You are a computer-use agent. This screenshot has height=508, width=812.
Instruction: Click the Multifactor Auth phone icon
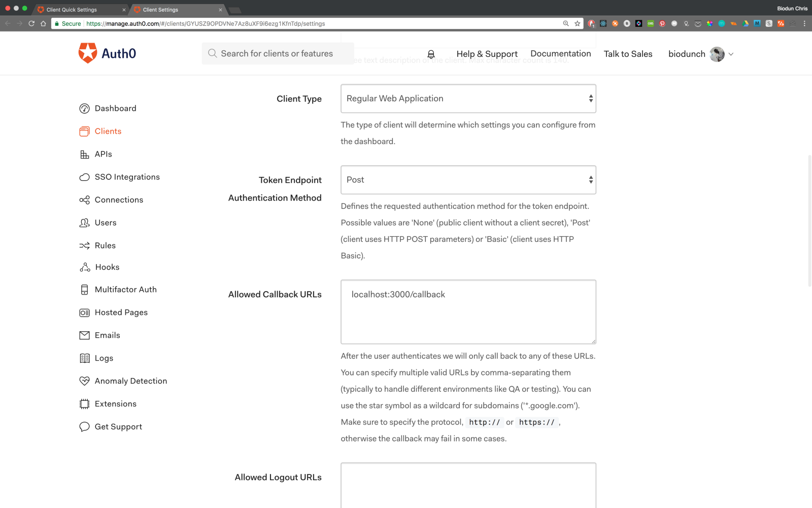pyautogui.click(x=84, y=290)
